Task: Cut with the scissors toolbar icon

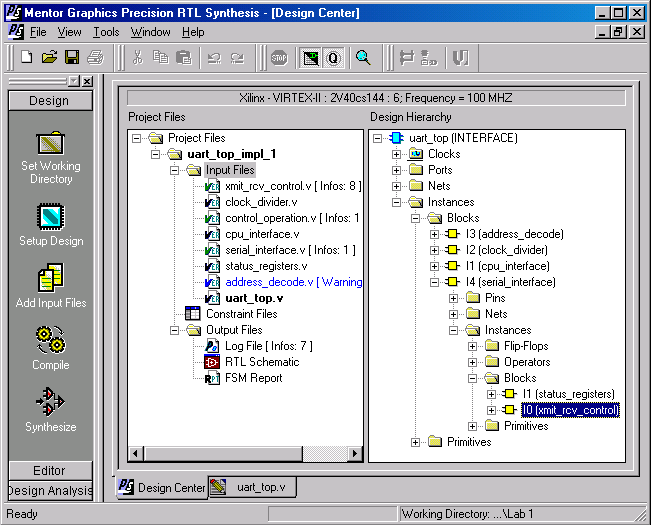Action: point(138,57)
